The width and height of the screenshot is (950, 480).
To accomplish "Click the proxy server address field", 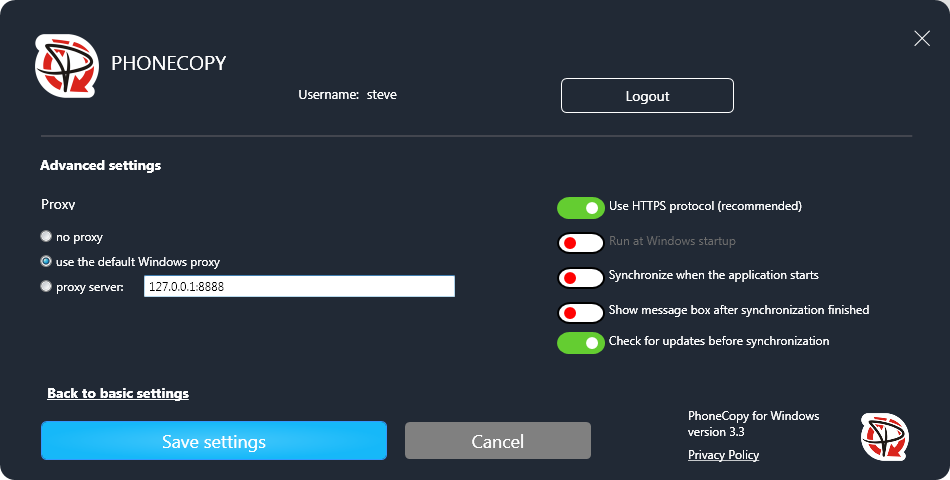I will [298, 287].
